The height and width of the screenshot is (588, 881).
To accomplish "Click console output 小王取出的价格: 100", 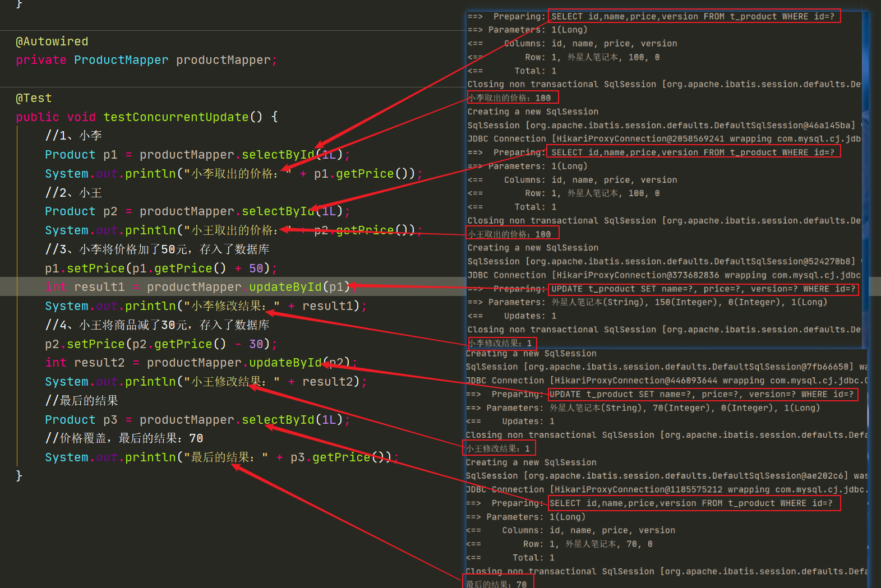I will click(x=510, y=234).
